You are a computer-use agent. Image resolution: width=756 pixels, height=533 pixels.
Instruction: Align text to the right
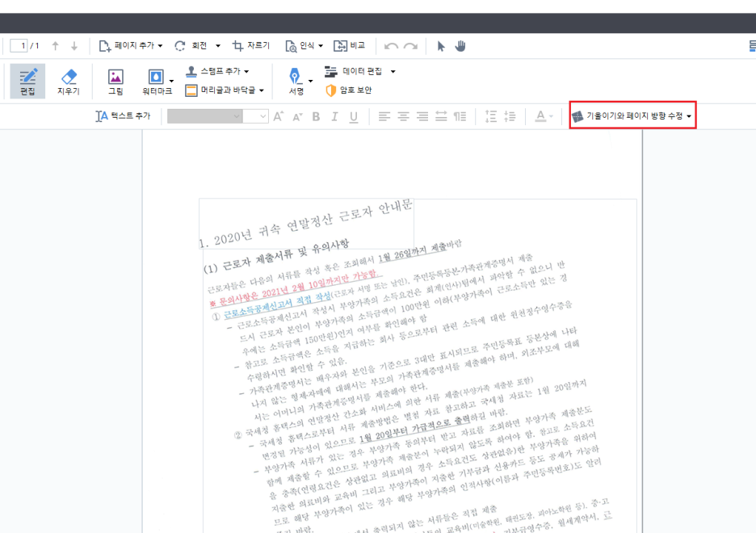pyautogui.click(x=422, y=116)
